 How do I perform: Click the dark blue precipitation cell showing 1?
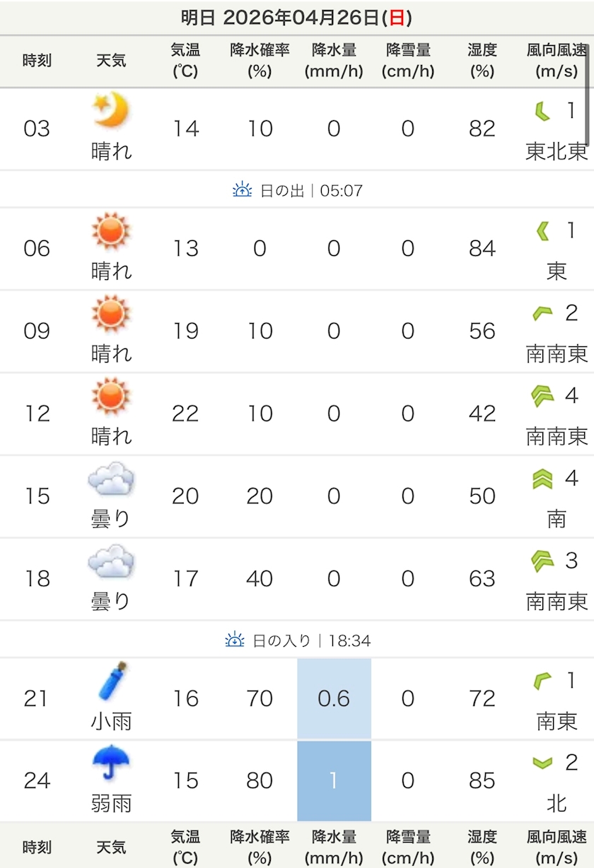pyautogui.click(x=334, y=781)
